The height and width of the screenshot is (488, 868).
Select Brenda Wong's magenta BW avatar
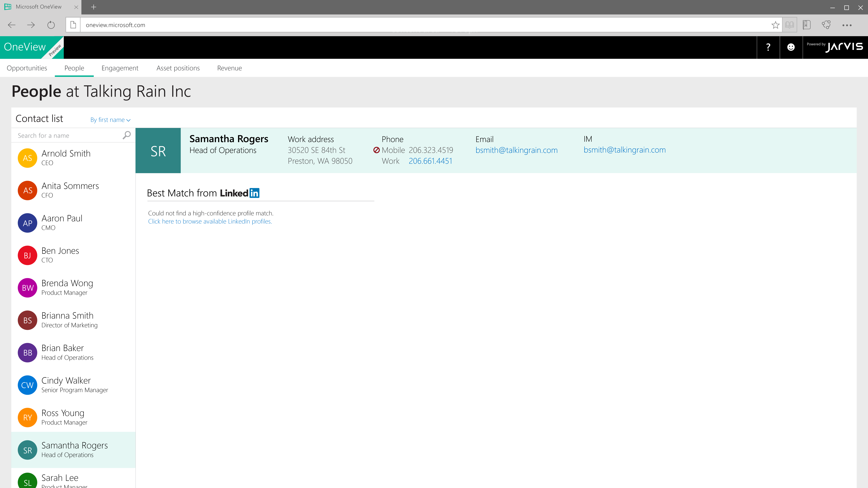pyautogui.click(x=27, y=288)
